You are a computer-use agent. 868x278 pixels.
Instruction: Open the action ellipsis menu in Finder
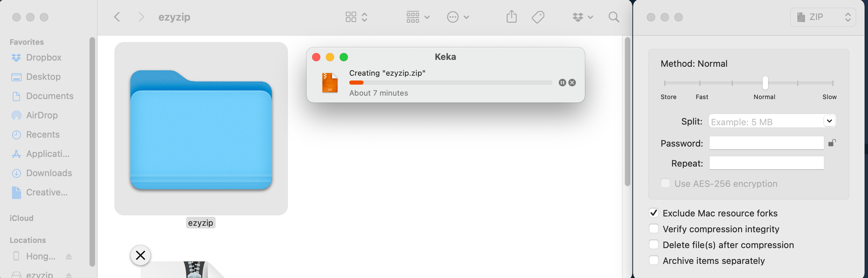click(x=458, y=17)
